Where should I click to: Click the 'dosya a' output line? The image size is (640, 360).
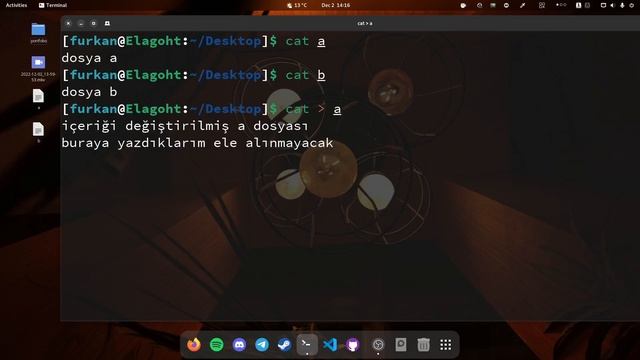pos(89,58)
